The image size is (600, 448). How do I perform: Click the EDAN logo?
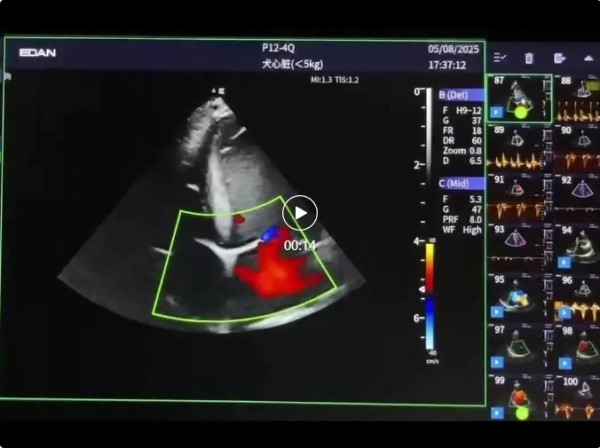pyautogui.click(x=38, y=52)
